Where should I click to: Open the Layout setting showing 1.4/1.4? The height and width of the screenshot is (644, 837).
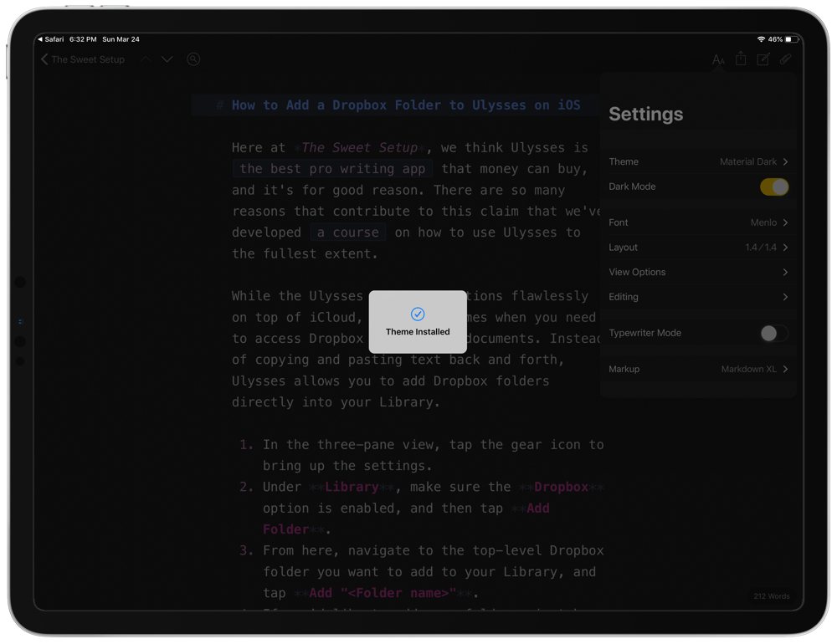click(698, 247)
